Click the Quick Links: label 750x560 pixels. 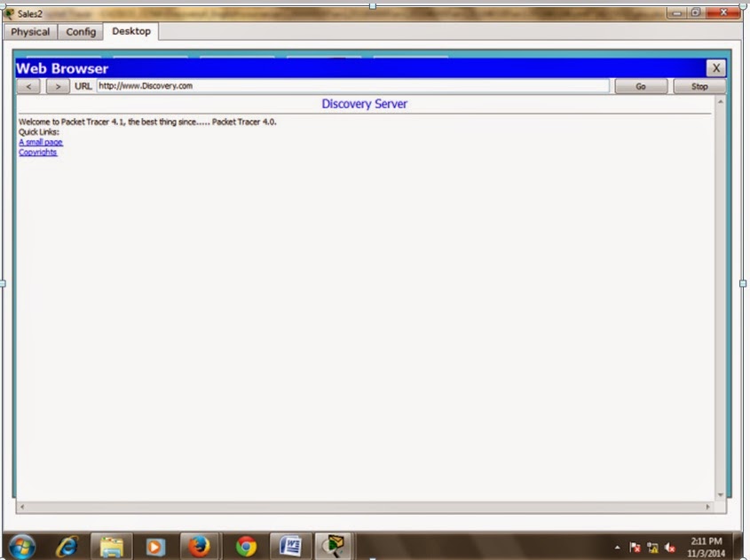[x=39, y=132]
